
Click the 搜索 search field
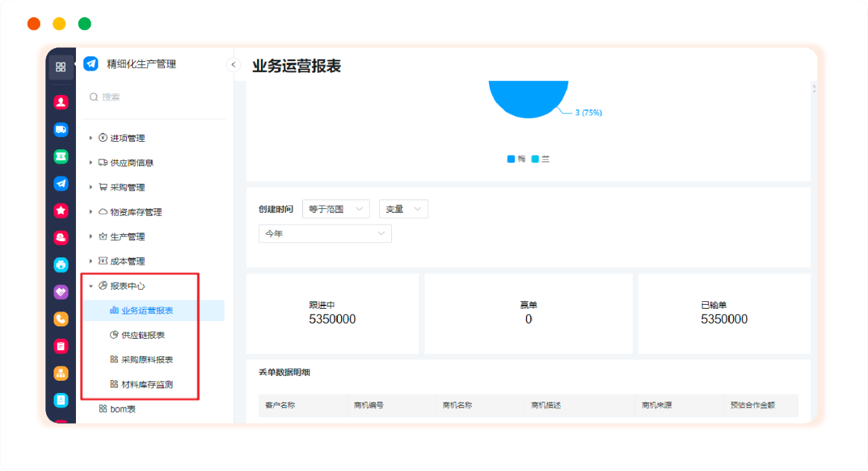coord(156,97)
